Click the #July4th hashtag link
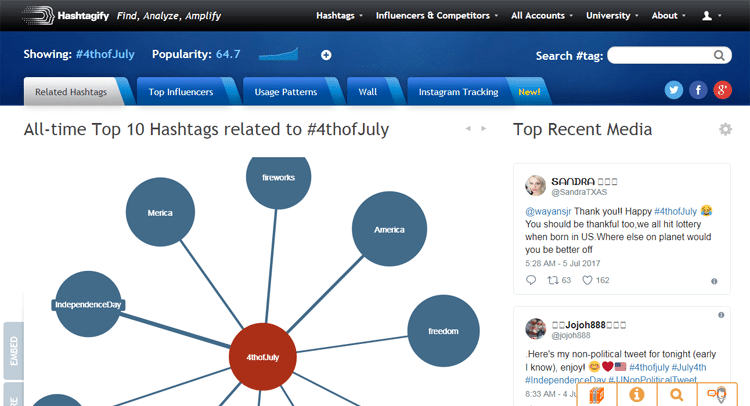750x406 pixels. pos(689,367)
